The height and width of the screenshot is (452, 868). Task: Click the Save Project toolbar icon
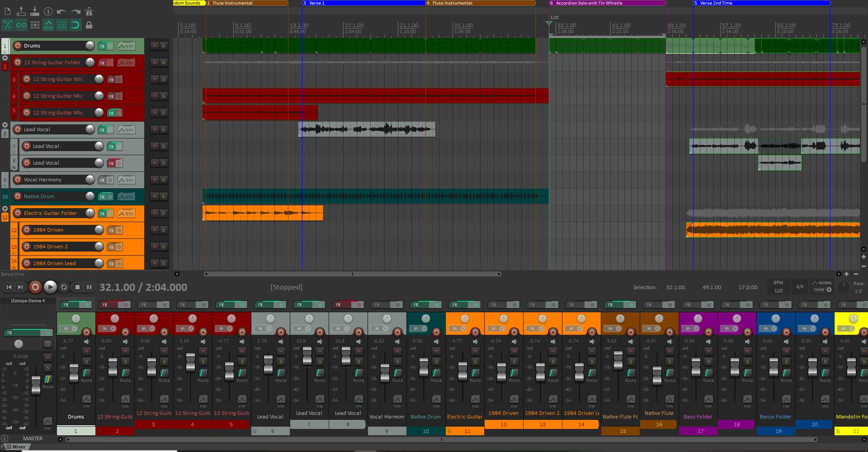34,11
